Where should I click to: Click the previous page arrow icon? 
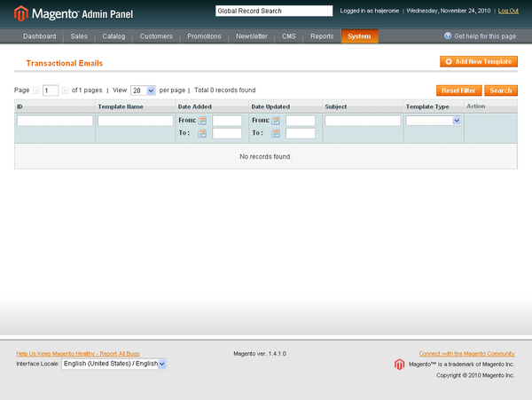[36, 90]
